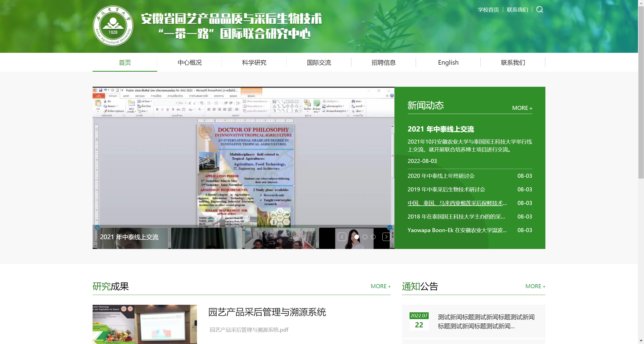Viewport: 644px width, 344px height.
Task: Open the 科学研究 navigation item
Action: click(x=254, y=62)
